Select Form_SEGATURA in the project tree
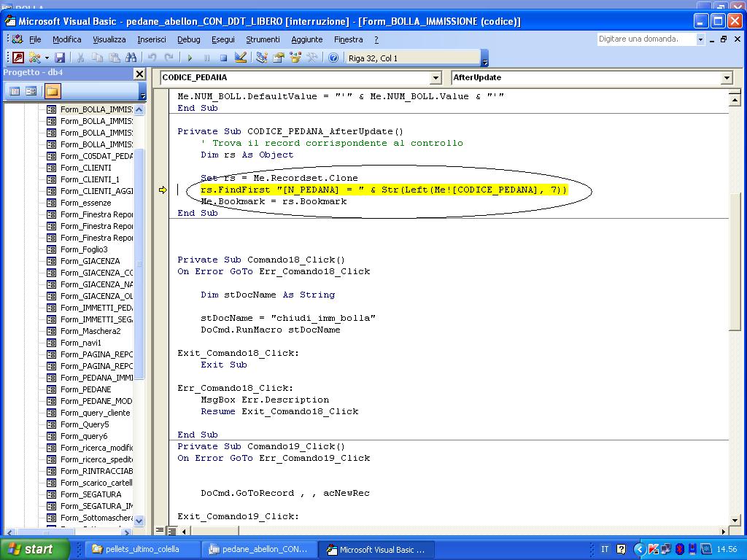 [x=90, y=494]
